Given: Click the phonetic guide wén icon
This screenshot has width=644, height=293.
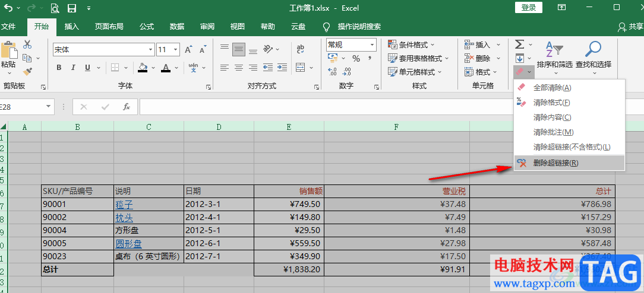Looking at the screenshot, I should pyautogui.click(x=193, y=68).
